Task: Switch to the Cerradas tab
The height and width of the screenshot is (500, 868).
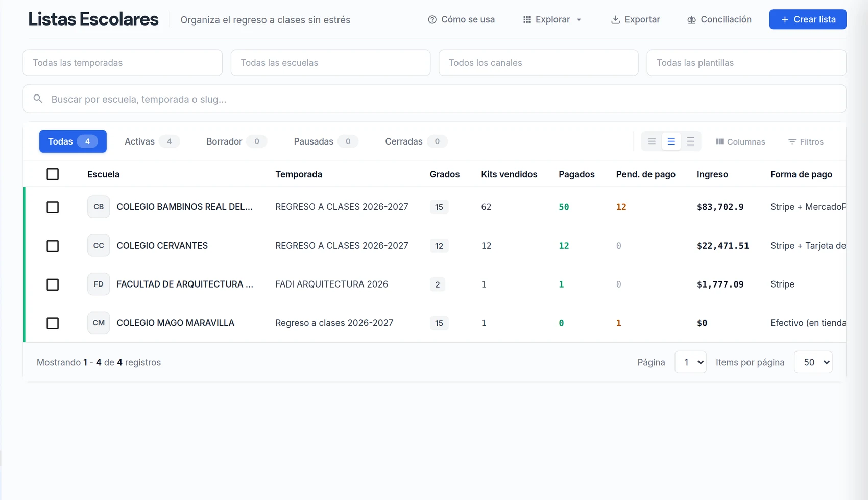Action: [416, 141]
